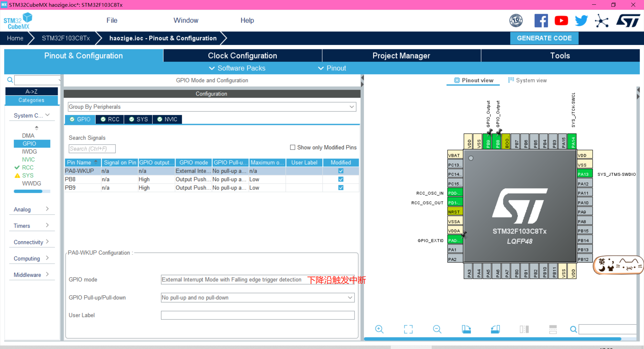Expand the Analog category
This screenshot has height=349, width=644.
(x=32, y=209)
